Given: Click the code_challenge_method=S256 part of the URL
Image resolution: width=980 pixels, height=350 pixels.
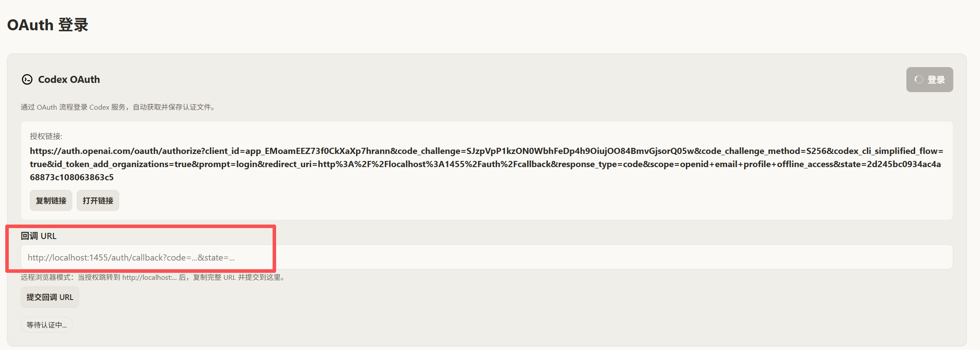Looking at the screenshot, I should [764, 151].
